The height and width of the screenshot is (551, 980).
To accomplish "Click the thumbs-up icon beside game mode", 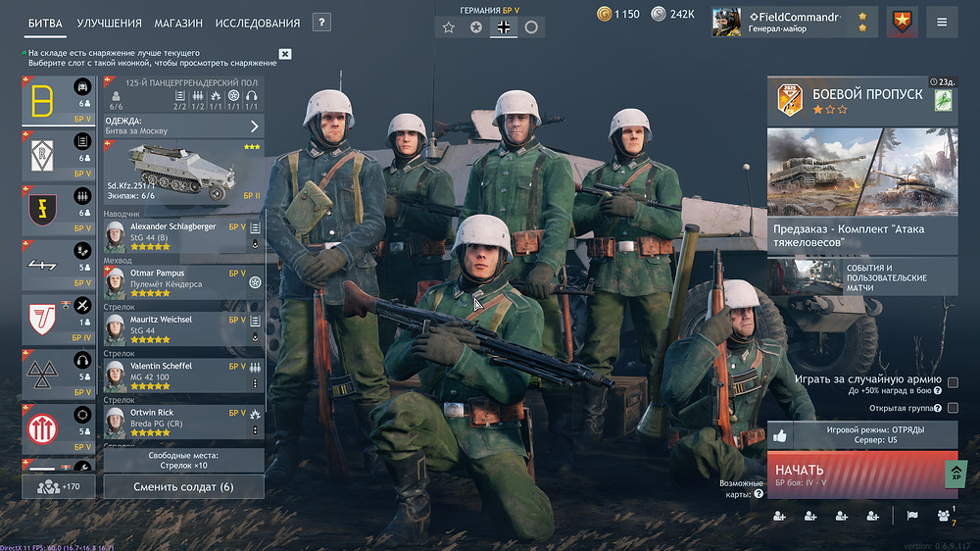I will click(780, 435).
